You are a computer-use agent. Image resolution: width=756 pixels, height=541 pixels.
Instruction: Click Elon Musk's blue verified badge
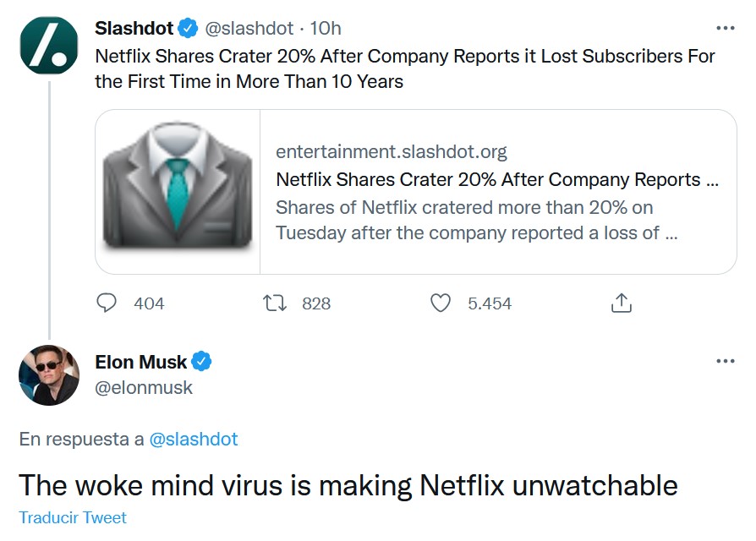point(201,361)
